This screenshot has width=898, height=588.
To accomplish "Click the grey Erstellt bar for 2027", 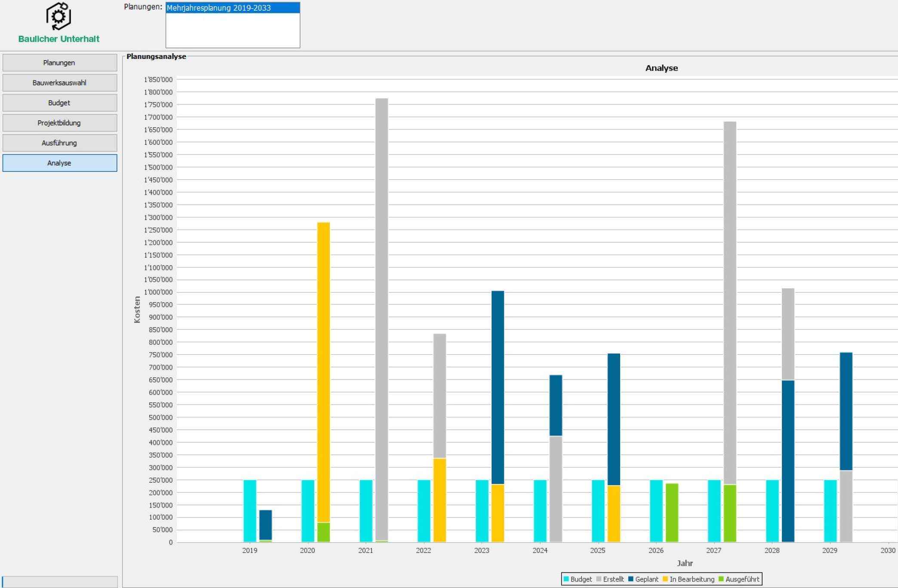I will coord(730,303).
